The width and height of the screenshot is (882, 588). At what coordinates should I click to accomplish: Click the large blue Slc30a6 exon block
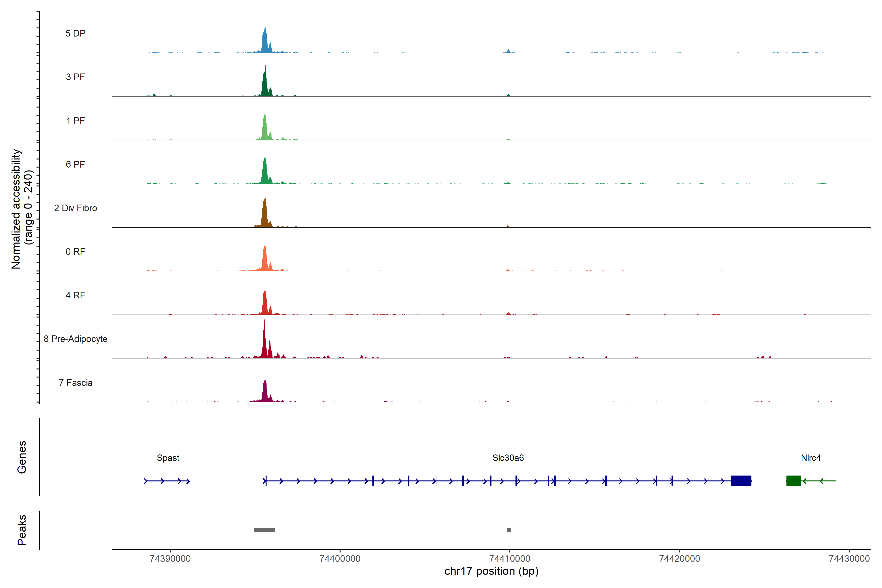741,481
